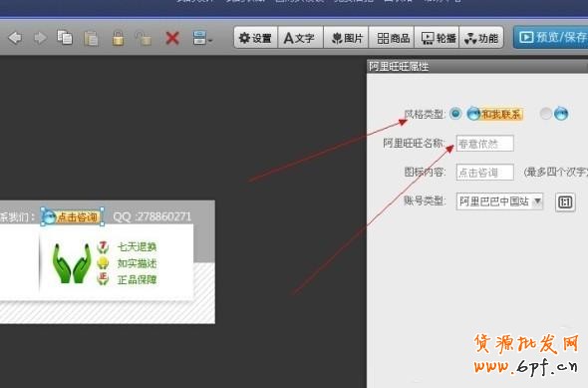Select the 文字 text tool tab
588x388 pixels.
300,38
